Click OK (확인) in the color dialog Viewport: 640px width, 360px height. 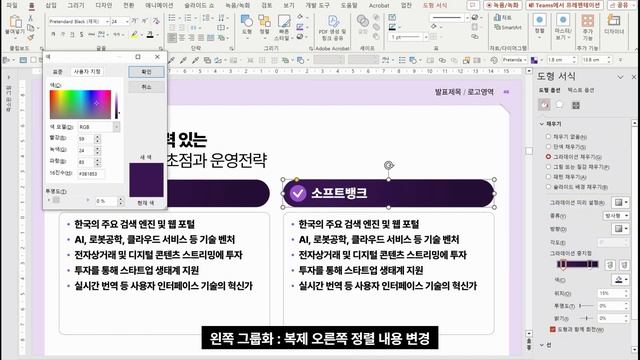pyautogui.click(x=146, y=72)
